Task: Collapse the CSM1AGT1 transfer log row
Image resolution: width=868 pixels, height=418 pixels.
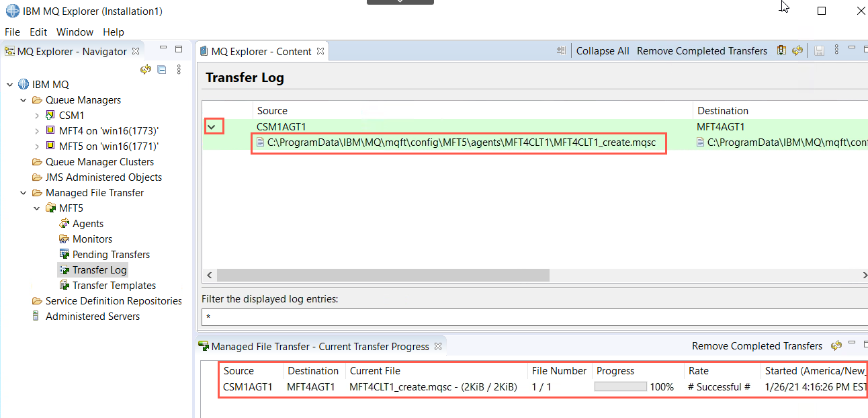Action: point(212,127)
